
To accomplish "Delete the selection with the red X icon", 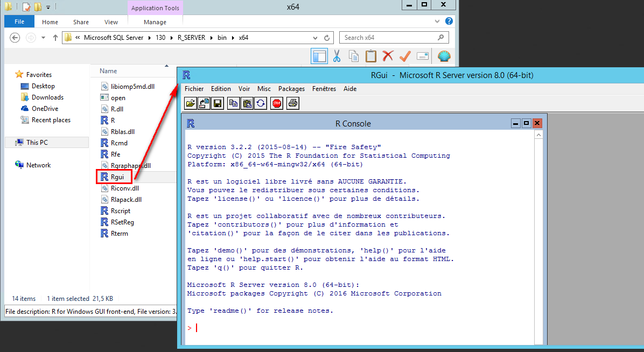I will click(x=388, y=56).
